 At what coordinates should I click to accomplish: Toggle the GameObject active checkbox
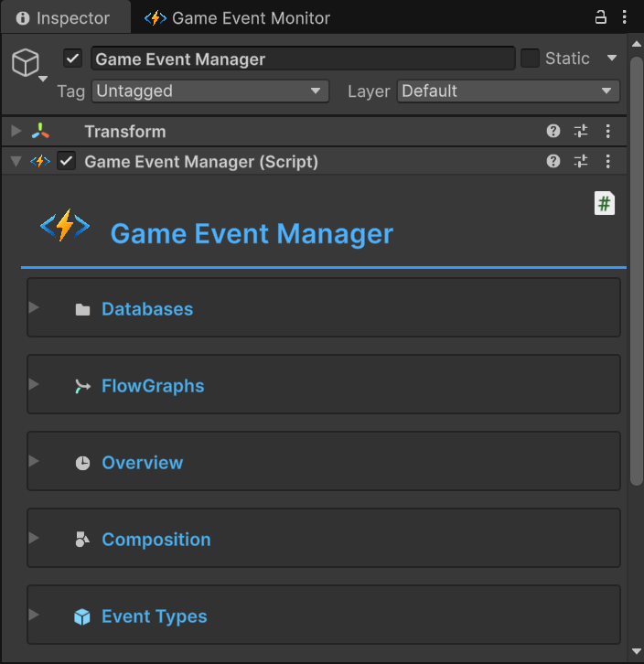pos(73,59)
